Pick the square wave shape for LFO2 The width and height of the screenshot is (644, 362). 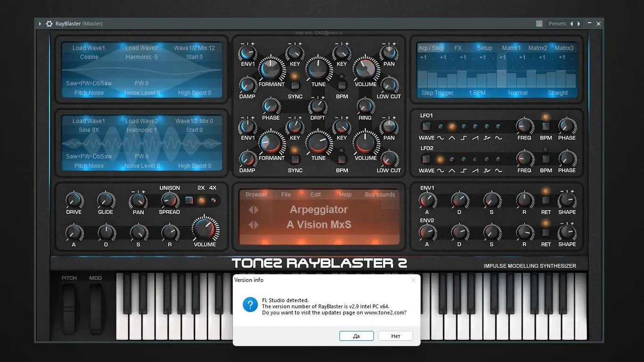463,159
